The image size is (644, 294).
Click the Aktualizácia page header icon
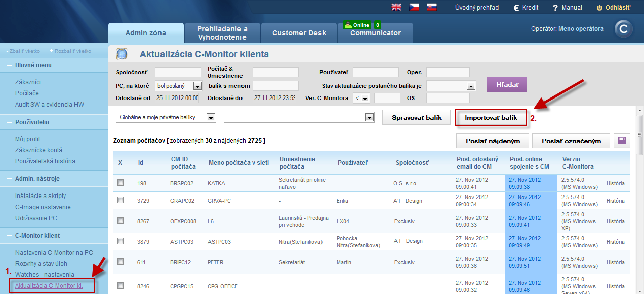pos(122,54)
